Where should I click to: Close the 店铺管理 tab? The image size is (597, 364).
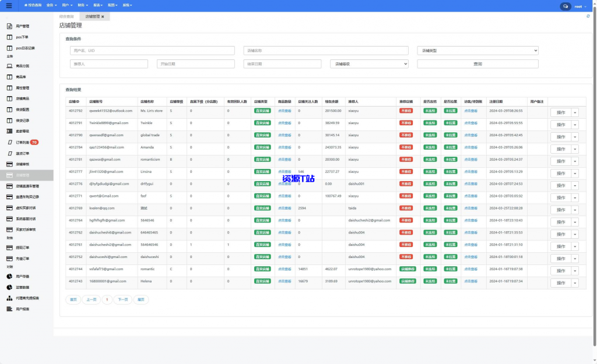(103, 17)
